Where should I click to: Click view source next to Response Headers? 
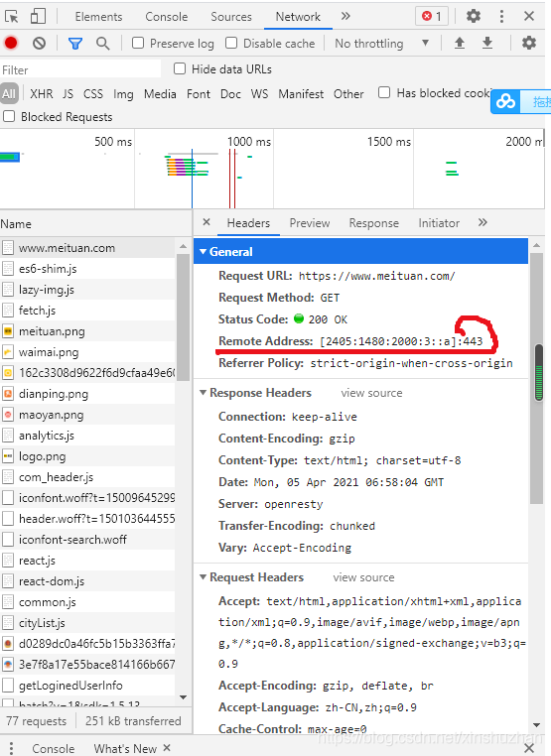pyautogui.click(x=371, y=393)
